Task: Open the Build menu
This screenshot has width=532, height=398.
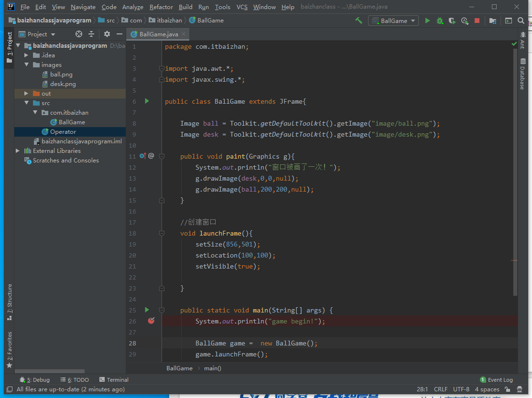Action: [185, 7]
